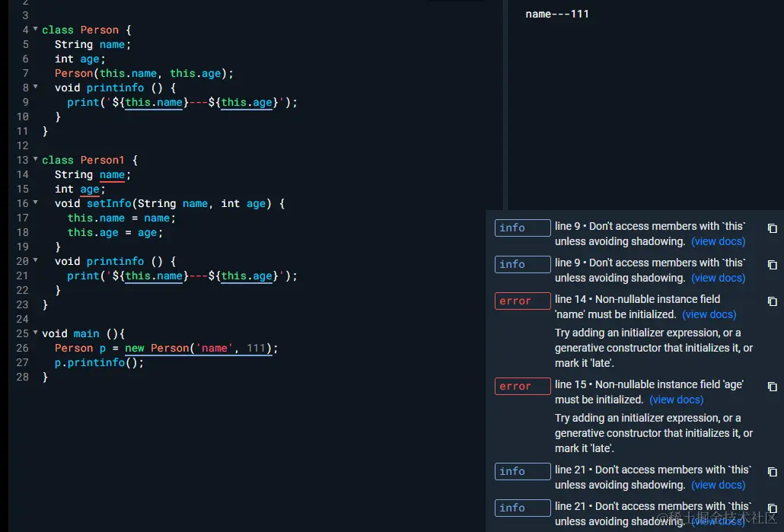Click the 'print' call on line 9
The height and width of the screenshot is (532, 784).
coord(83,103)
